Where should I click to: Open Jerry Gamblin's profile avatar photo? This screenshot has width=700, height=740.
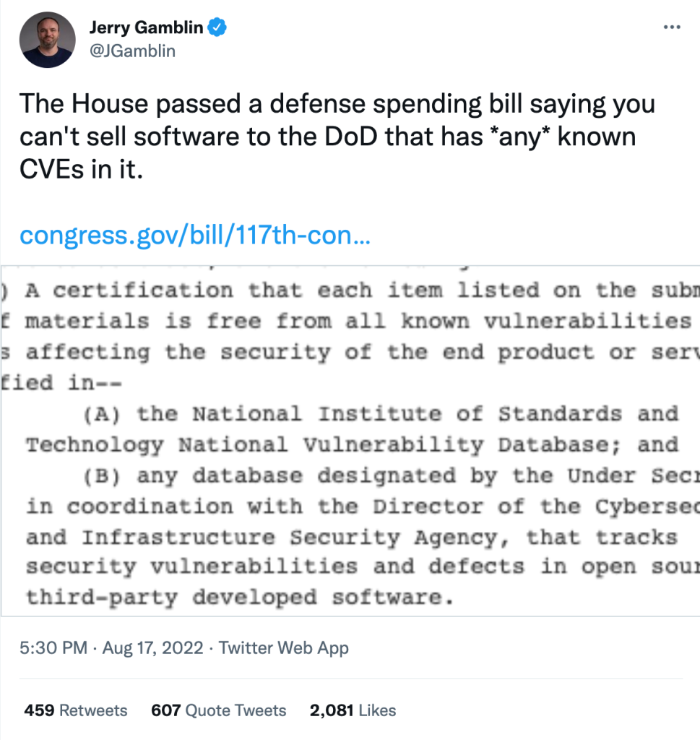46,40
